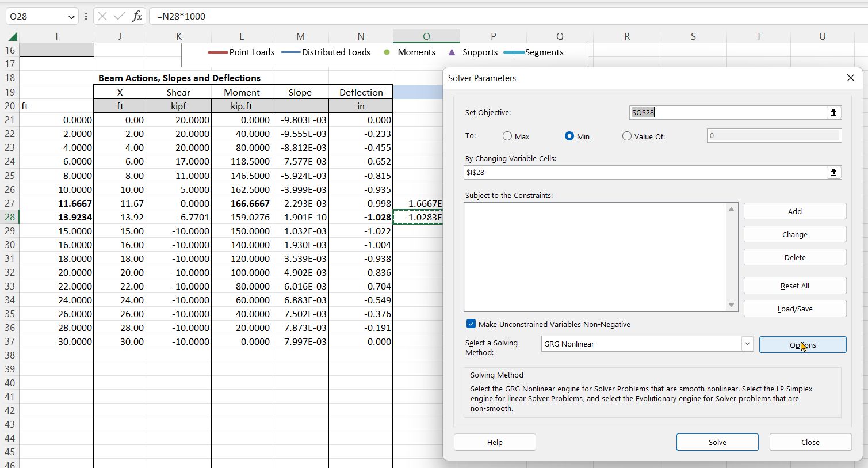
Task: Click the formula bar options dots
Action: tap(86, 16)
